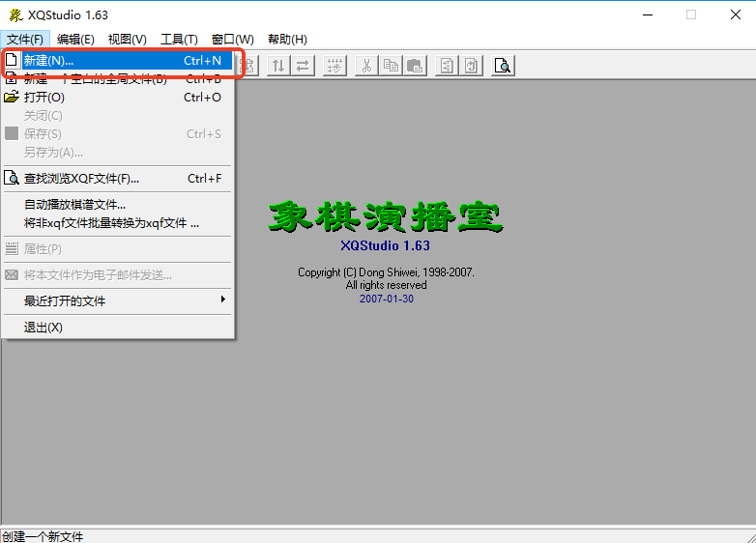Click the magnifier find-XQF toolbar icon
The width and height of the screenshot is (756, 543).
tap(503, 66)
